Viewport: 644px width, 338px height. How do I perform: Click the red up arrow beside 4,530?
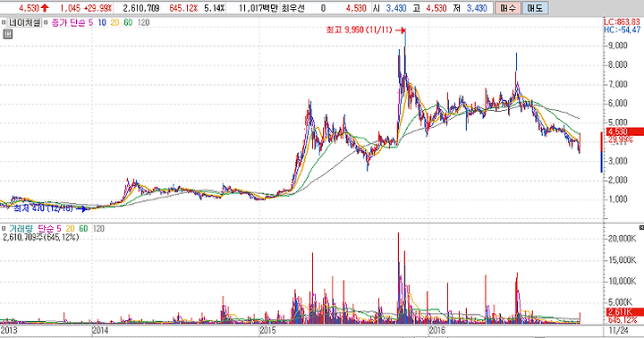pos(45,8)
